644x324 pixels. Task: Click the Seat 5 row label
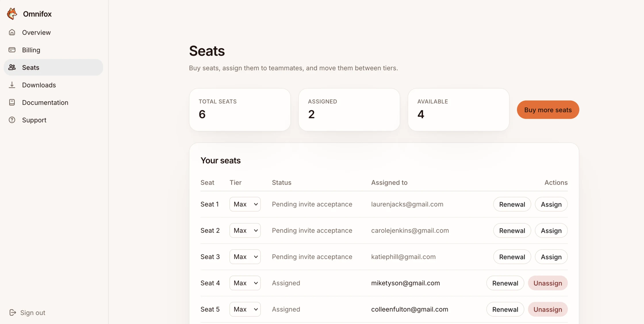210,309
